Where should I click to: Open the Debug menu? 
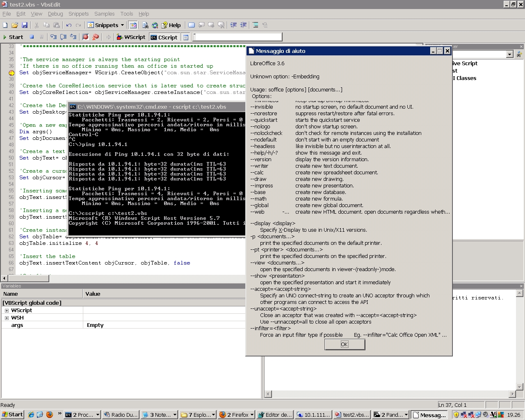click(x=55, y=14)
